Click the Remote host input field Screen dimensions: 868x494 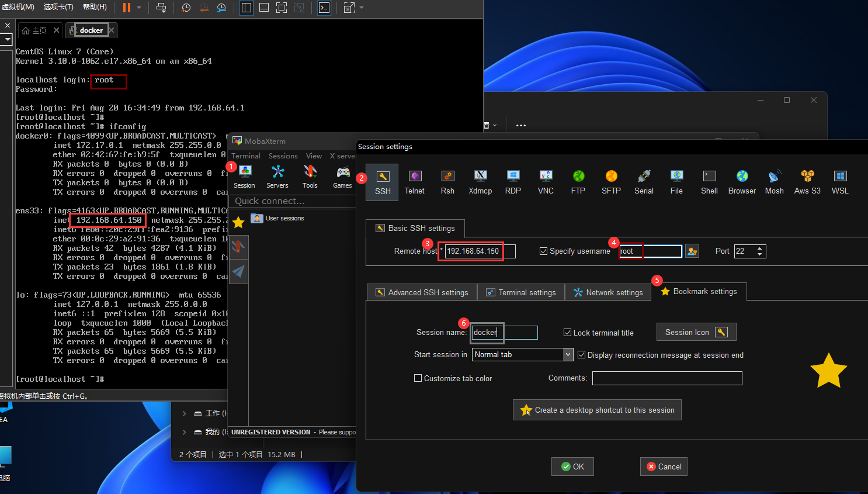(x=480, y=251)
